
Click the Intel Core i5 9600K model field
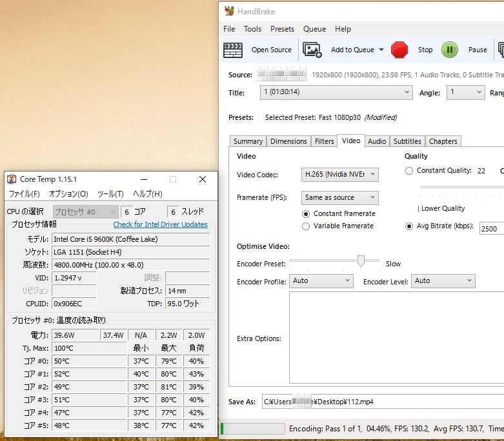point(131,239)
